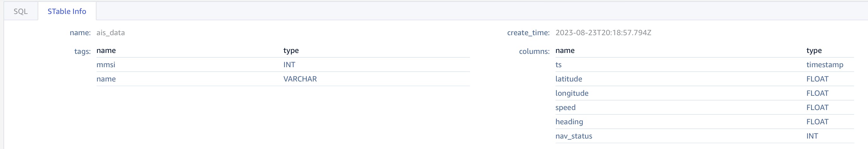
Task: Switch to the SQL tab
Action: pyautogui.click(x=21, y=11)
